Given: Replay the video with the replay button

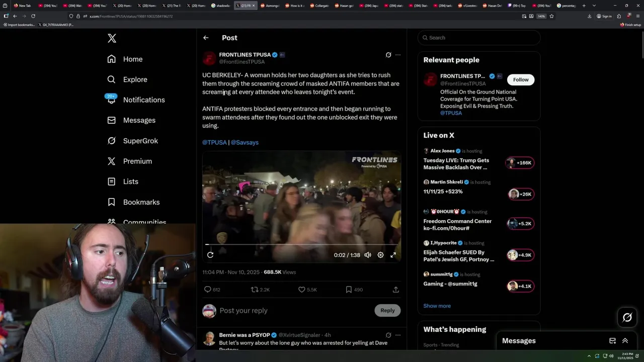Looking at the screenshot, I should pyautogui.click(x=210, y=255).
